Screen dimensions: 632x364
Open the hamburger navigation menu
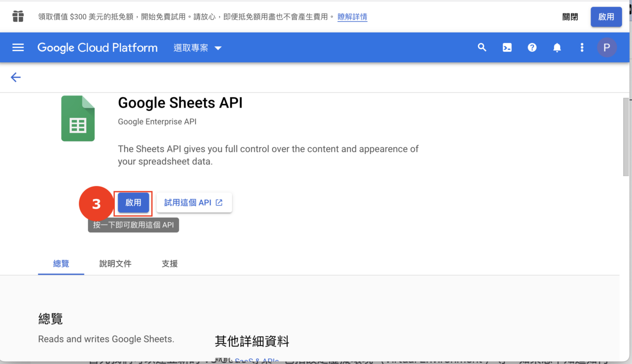click(x=18, y=47)
